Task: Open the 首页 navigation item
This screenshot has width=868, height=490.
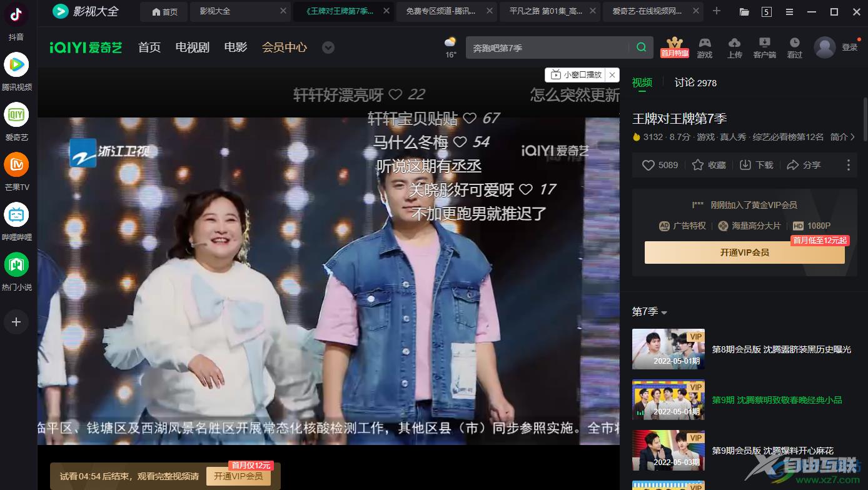Action: (149, 47)
